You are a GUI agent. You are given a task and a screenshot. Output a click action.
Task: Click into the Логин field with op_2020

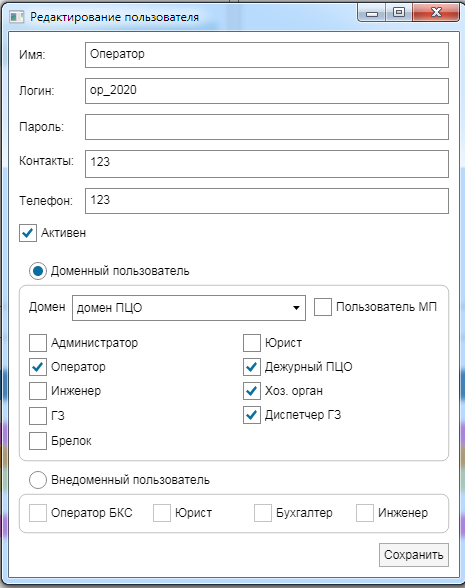click(267, 91)
